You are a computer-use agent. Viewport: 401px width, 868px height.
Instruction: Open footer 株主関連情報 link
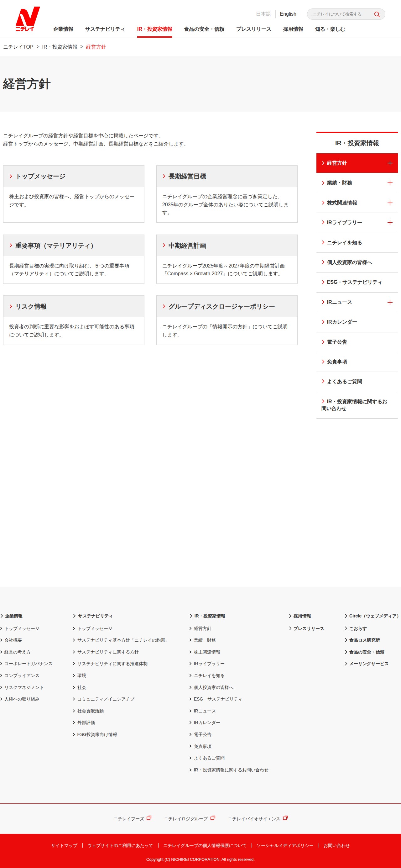click(x=207, y=652)
